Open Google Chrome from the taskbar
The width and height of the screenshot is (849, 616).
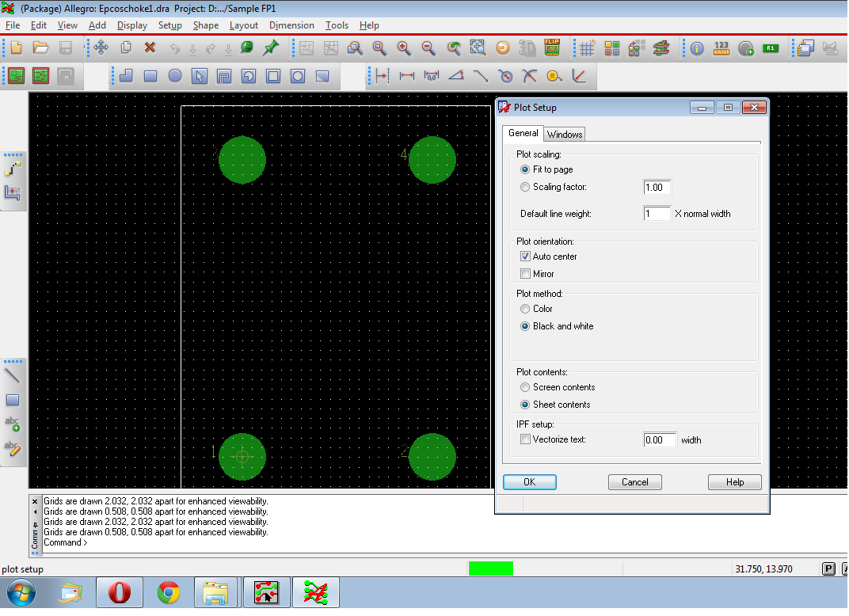[169, 593]
